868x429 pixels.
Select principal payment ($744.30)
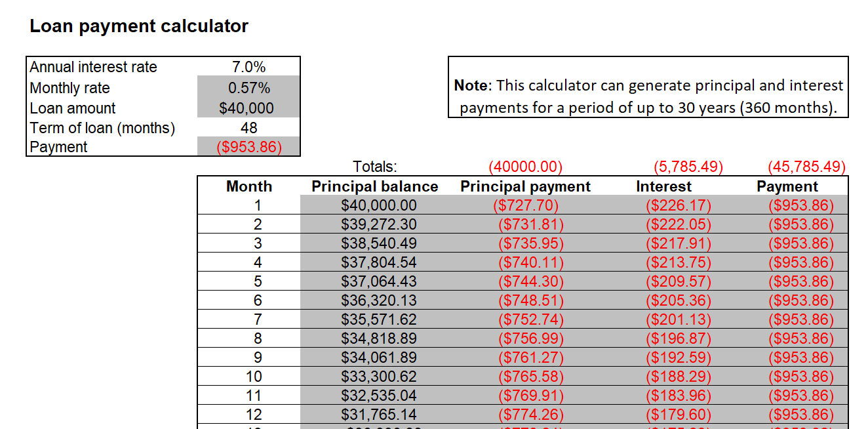(x=531, y=281)
